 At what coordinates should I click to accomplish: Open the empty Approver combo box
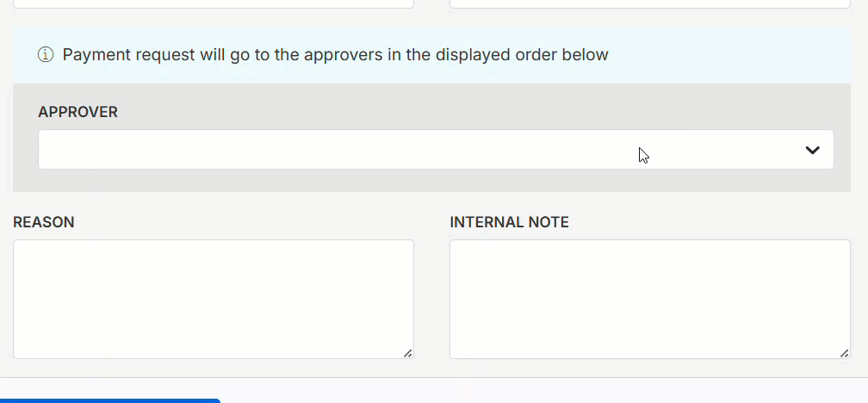pyautogui.click(x=436, y=150)
